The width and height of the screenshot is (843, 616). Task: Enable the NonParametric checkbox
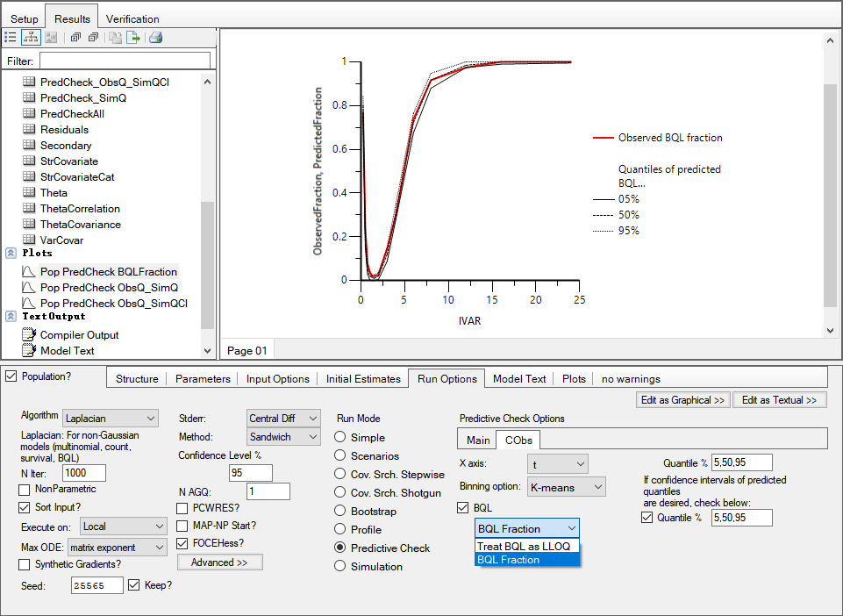tap(25, 489)
